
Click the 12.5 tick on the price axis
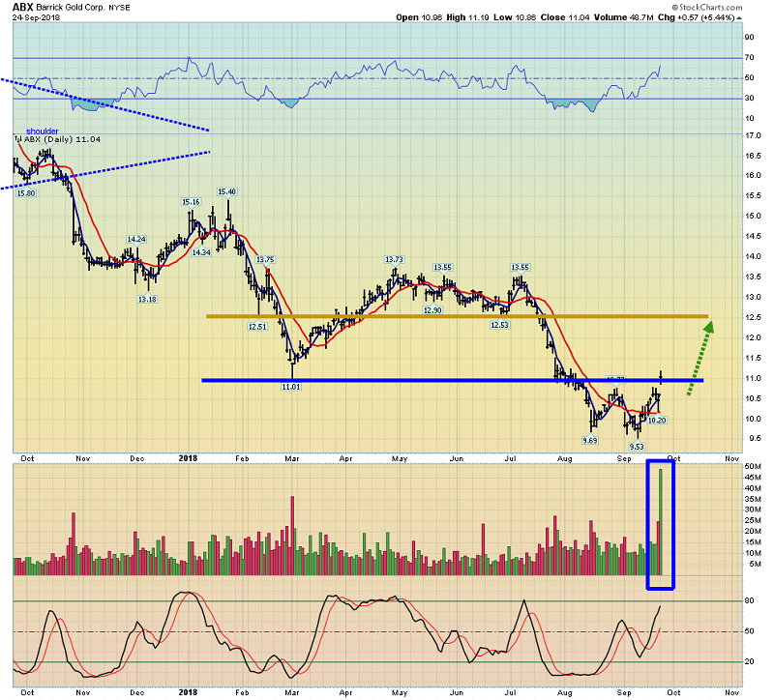point(753,317)
